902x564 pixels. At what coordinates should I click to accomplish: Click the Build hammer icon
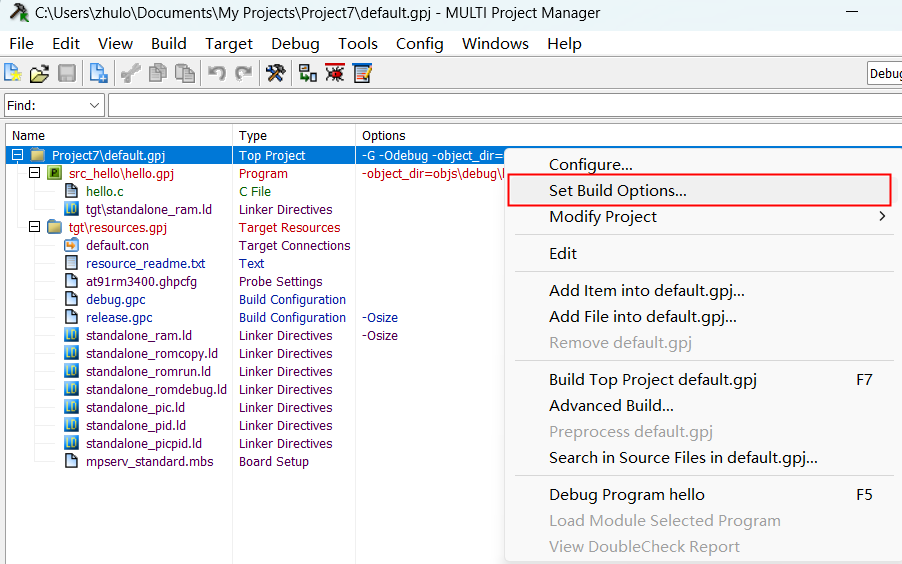pyautogui.click(x=275, y=73)
